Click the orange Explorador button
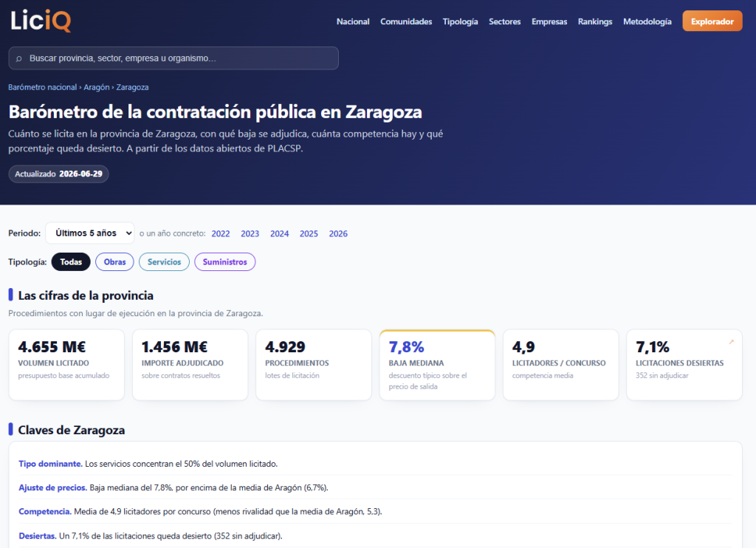 coord(712,21)
